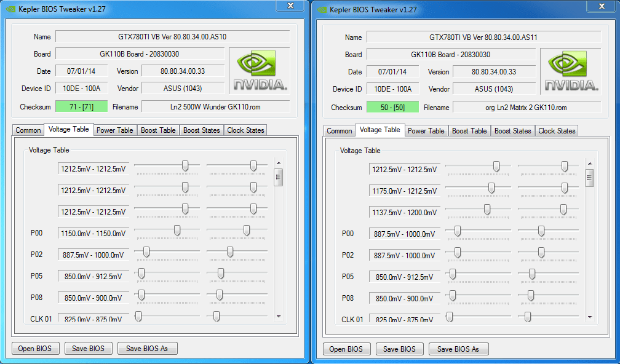Image resolution: width=620 pixels, height=364 pixels.
Task: Select the Boost States tab in the left window
Action: [202, 130]
